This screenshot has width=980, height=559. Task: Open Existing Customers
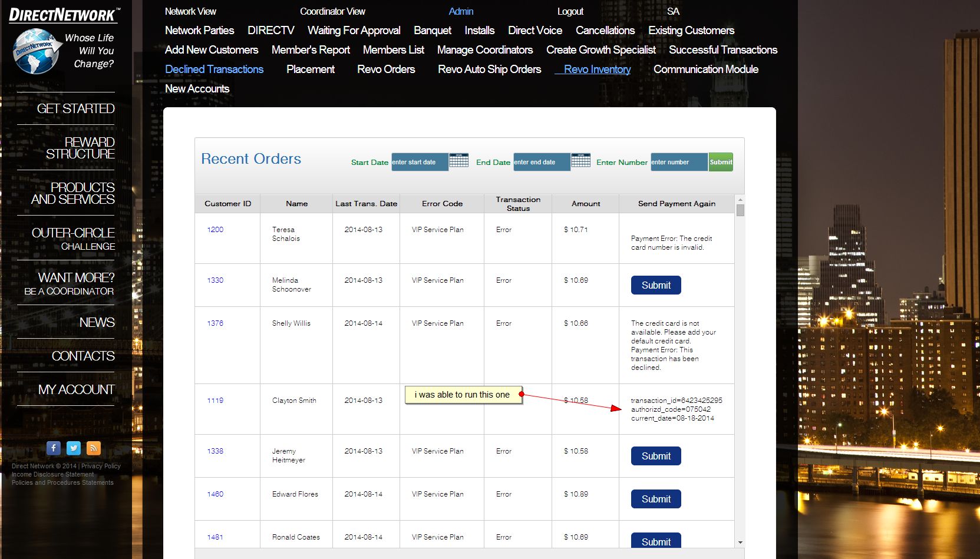691,31
